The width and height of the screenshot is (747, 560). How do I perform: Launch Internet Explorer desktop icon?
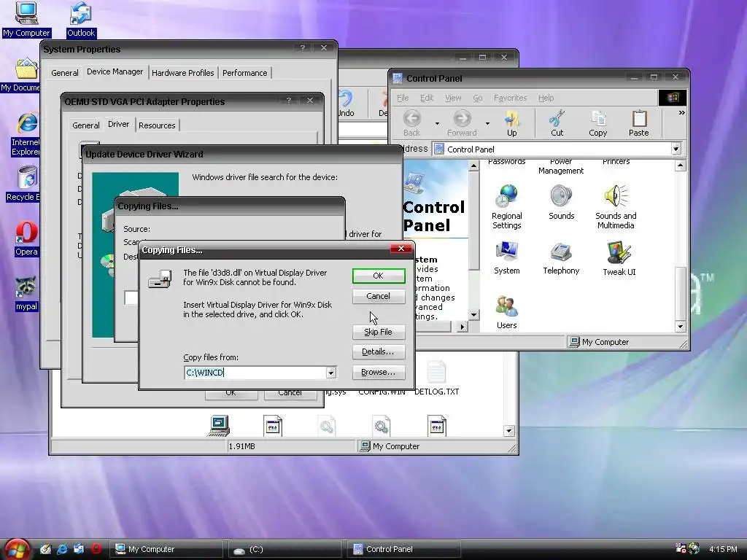(27, 134)
